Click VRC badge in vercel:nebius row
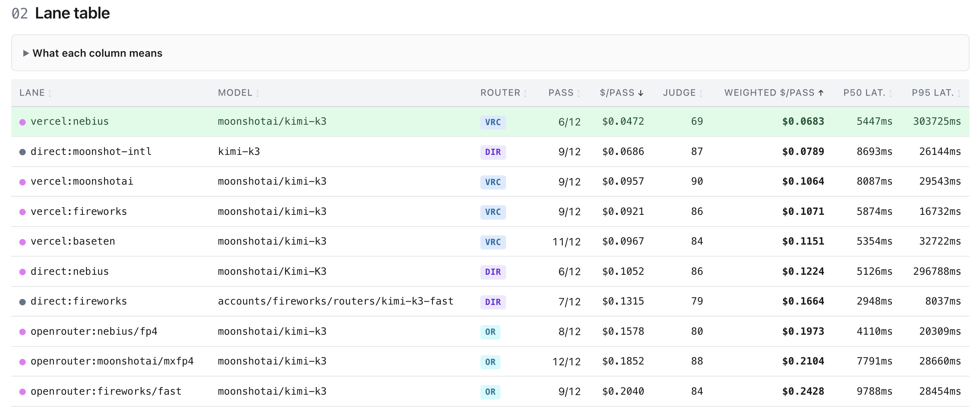980x416 pixels. (x=493, y=122)
